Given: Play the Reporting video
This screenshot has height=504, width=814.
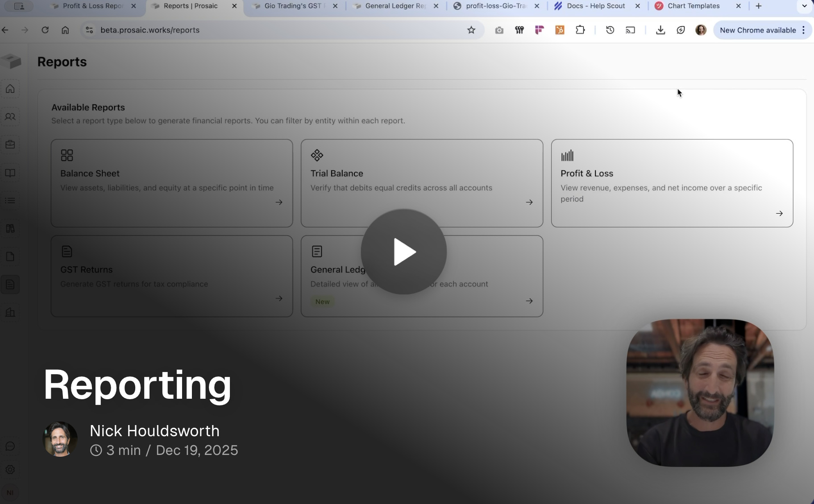Looking at the screenshot, I should pyautogui.click(x=403, y=252).
